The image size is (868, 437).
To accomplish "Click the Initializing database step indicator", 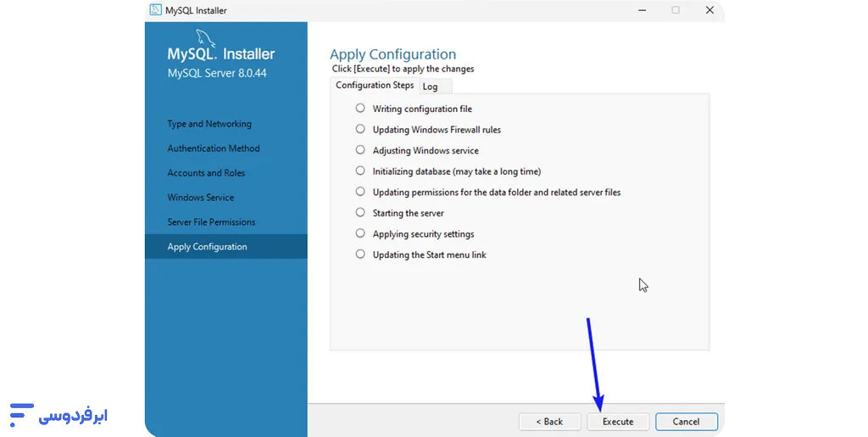I will pos(360,171).
